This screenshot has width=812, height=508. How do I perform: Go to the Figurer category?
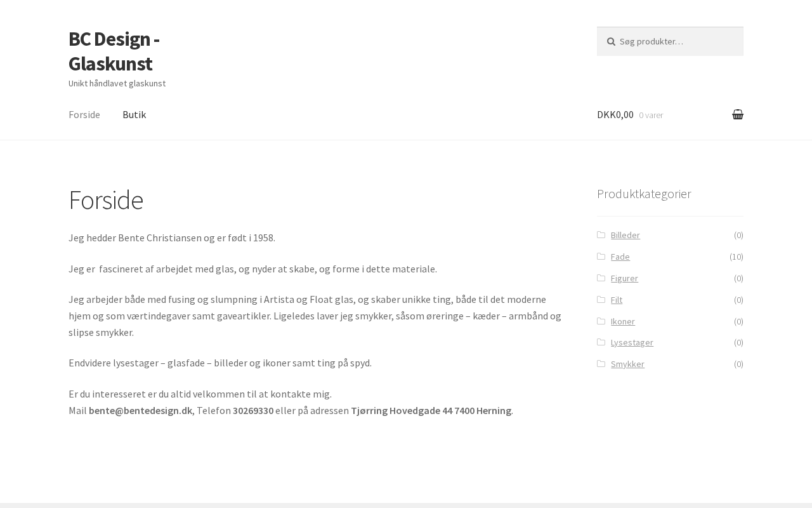pyautogui.click(x=624, y=278)
